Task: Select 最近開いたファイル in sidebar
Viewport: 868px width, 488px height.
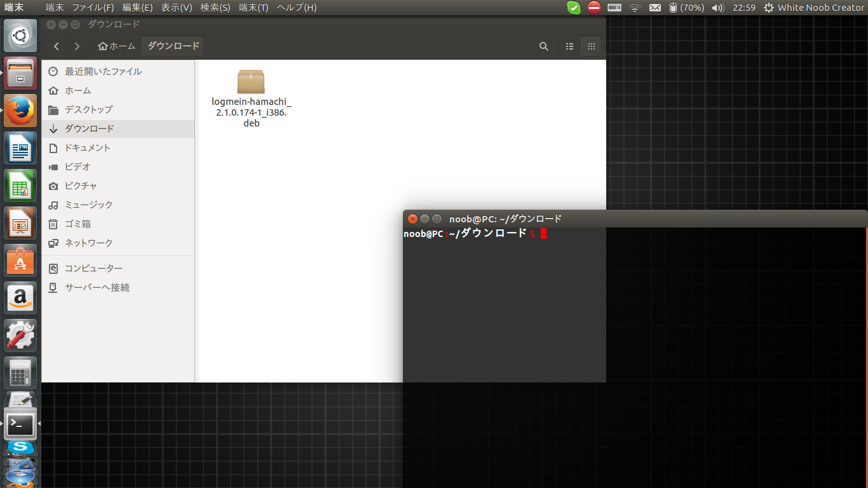Action: [x=118, y=71]
